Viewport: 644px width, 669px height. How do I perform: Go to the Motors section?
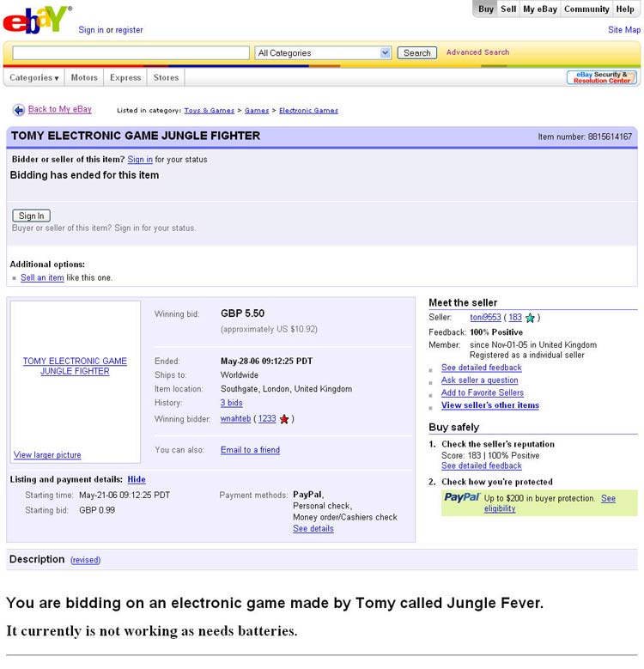coord(84,77)
